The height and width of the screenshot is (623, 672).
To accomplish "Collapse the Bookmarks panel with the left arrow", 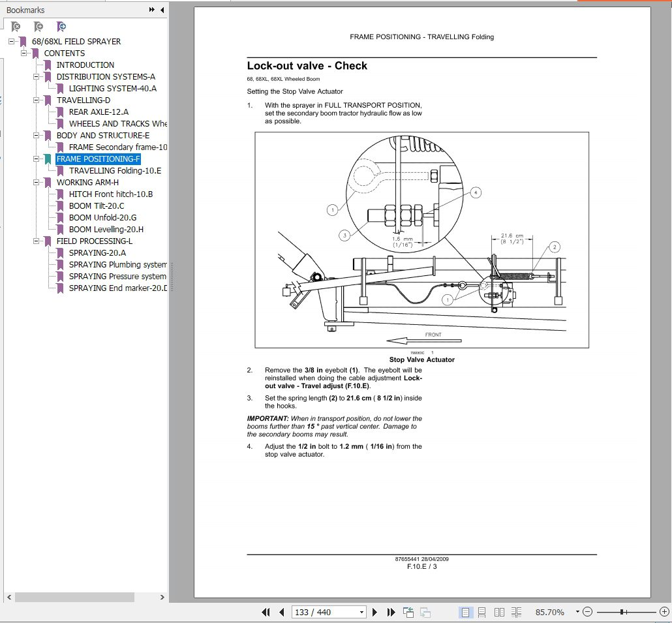I will tap(162, 9).
